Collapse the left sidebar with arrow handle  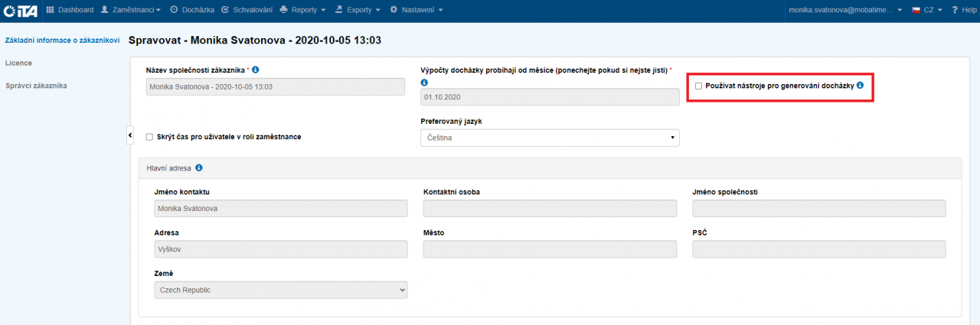pyautogui.click(x=130, y=135)
